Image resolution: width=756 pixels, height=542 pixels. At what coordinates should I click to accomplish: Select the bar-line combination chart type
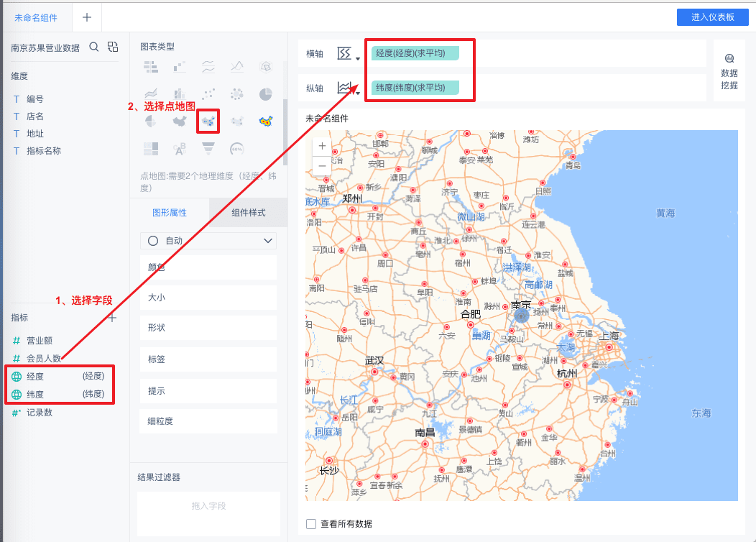180,93
